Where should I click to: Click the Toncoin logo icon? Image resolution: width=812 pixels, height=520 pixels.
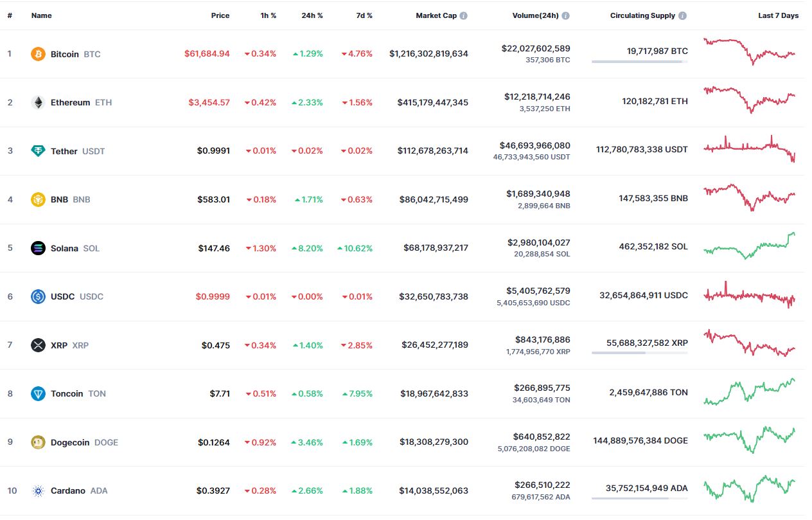point(39,393)
